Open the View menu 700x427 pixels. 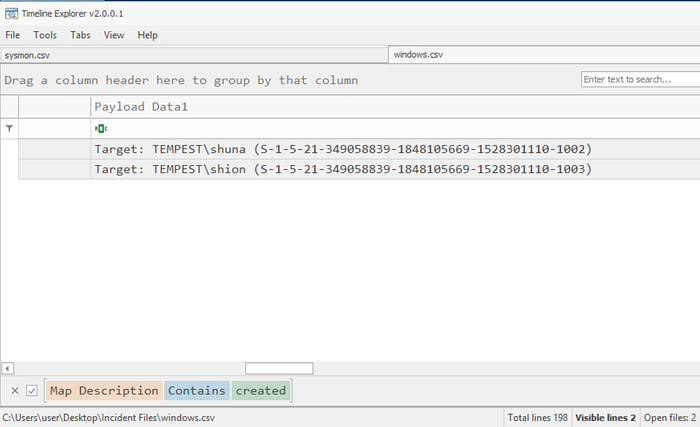pyautogui.click(x=114, y=35)
